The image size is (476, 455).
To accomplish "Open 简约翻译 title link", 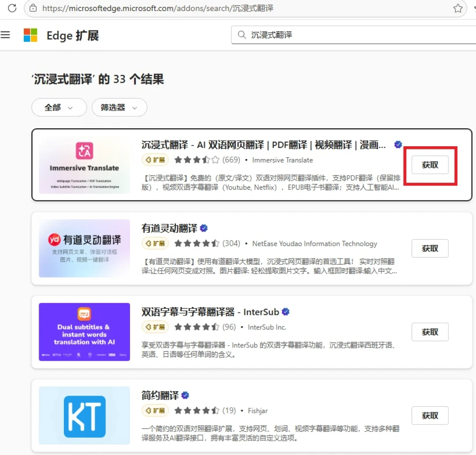I will (x=160, y=396).
